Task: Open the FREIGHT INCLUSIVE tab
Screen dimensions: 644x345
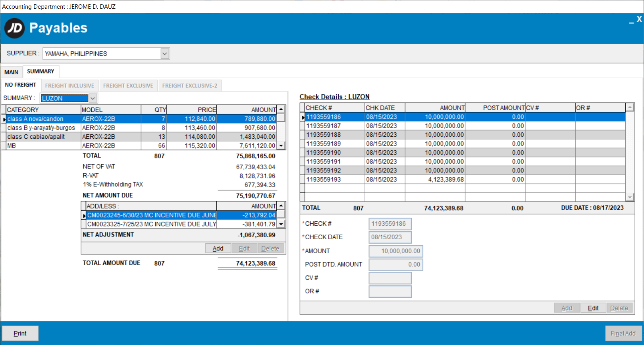Action: 69,85
